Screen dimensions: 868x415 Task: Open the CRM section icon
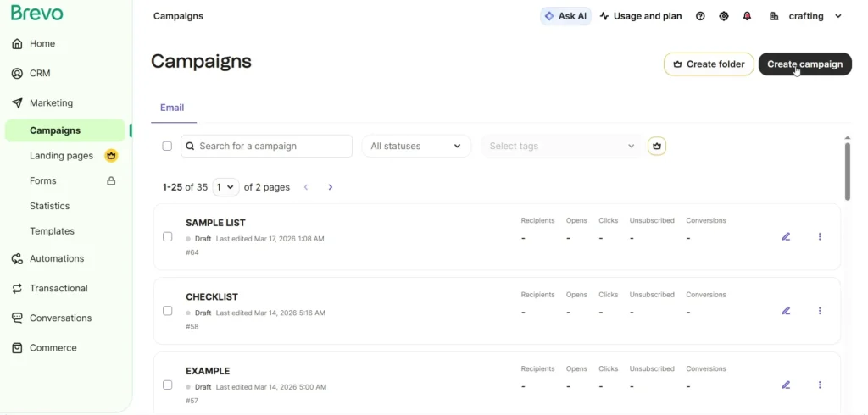(x=17, y=73)
